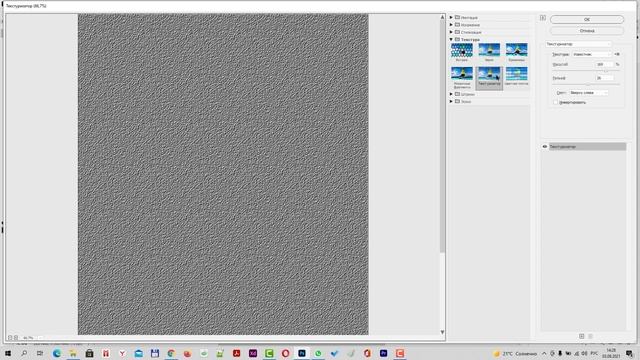Open Adobe Premiere Pro from the taskbar
Screen dimensions: 640x360
[x=383, y=353]
